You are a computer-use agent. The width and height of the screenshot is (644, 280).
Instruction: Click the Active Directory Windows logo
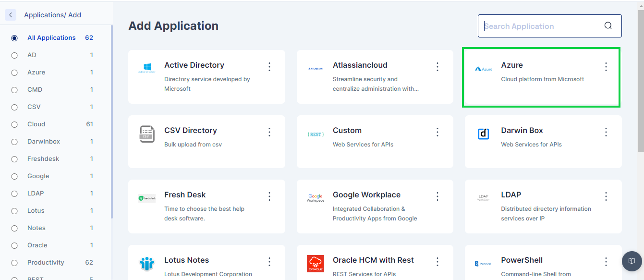click(x=146, y=68)
